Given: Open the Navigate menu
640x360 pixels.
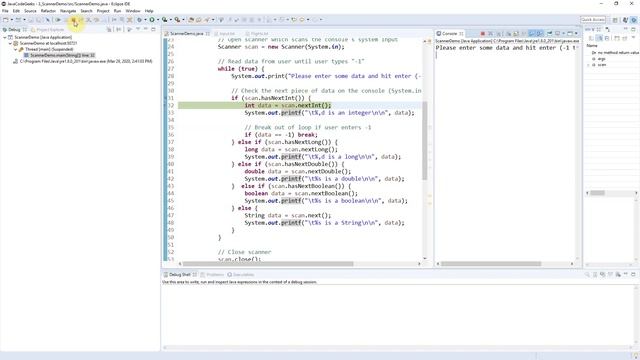Looking at the screenshot, I should 68,11.
